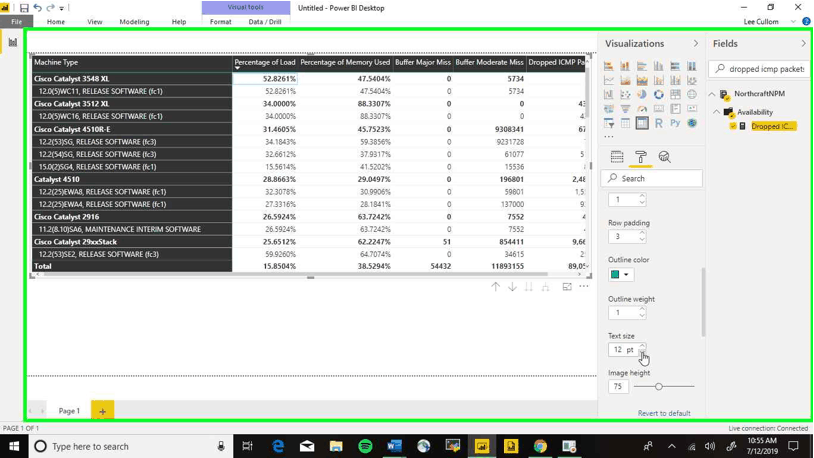Viewport: 814px width, 458px height.
Task: Open the Outline color dropdown arrow
Action: pyautogui.click(x=626, y=275)
